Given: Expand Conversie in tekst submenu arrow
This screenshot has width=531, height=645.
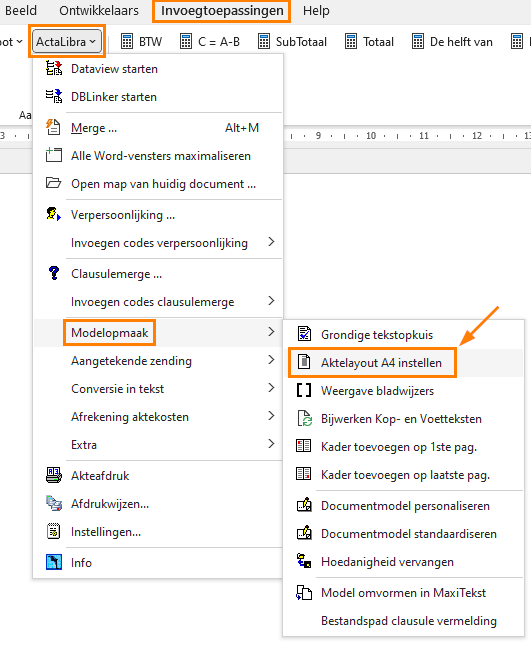Looking at the screenshot, I should (271, 388).
